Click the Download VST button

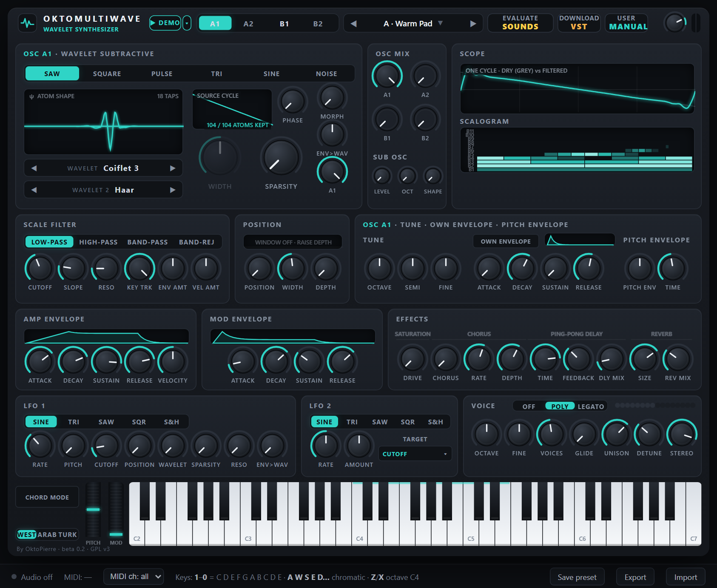[579, 23]
